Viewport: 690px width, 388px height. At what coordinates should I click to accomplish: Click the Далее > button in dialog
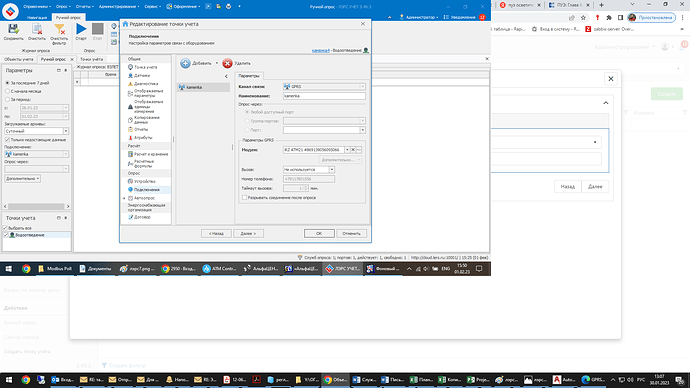click(248, 234)
